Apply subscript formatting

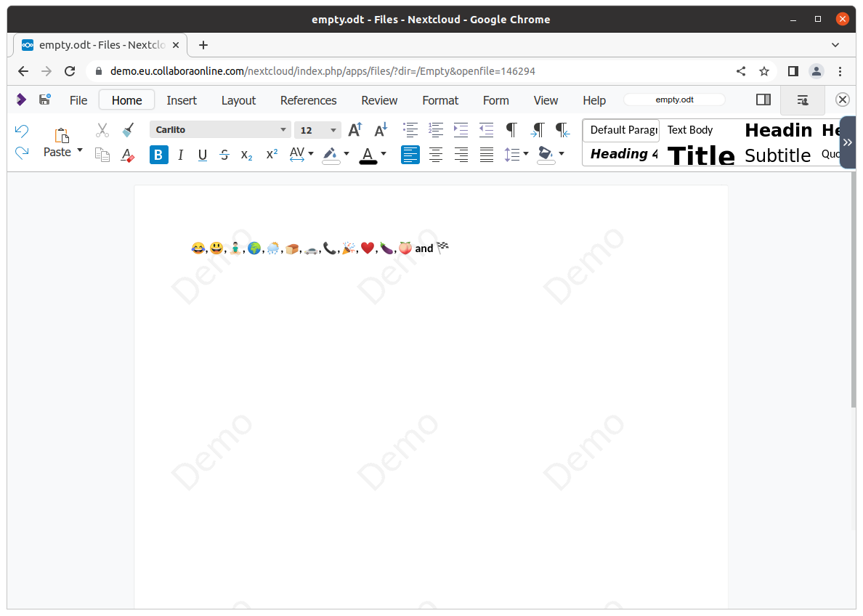(x=248, y=155)
